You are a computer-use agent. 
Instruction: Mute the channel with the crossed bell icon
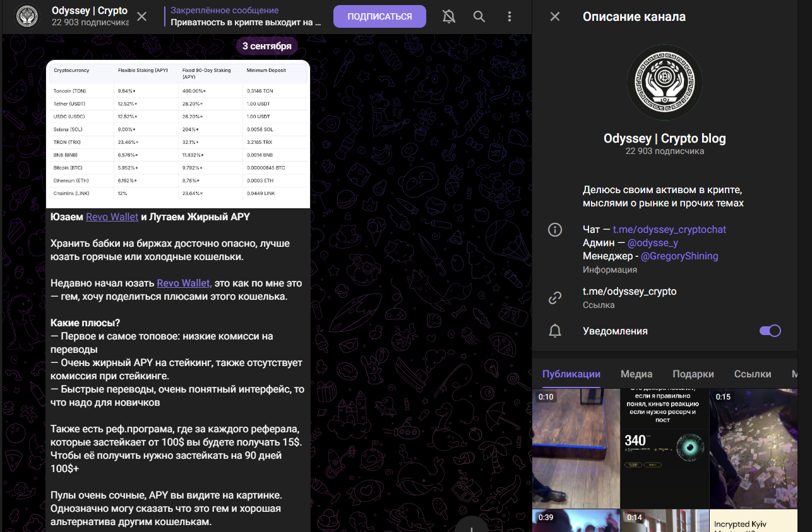(449, 16)
